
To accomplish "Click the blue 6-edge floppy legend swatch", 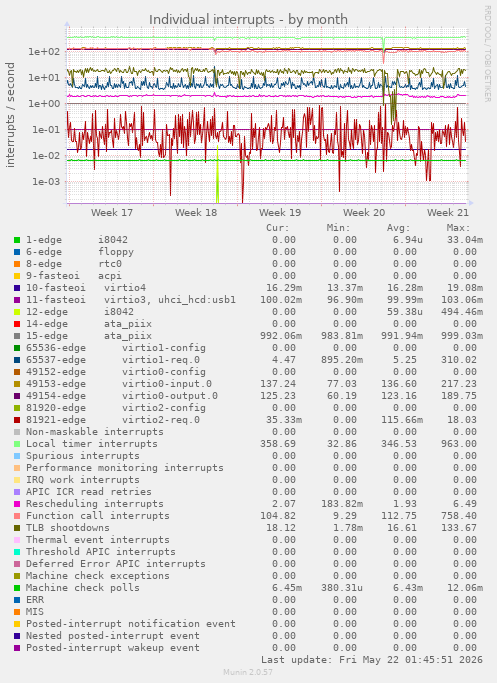I will tap(17, 252).
